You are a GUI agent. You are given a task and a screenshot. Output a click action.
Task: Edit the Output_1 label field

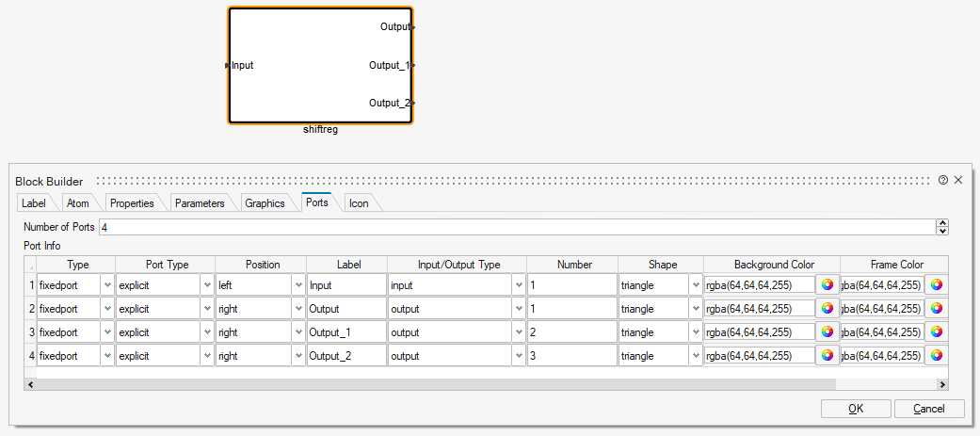(x=345, y=332)
